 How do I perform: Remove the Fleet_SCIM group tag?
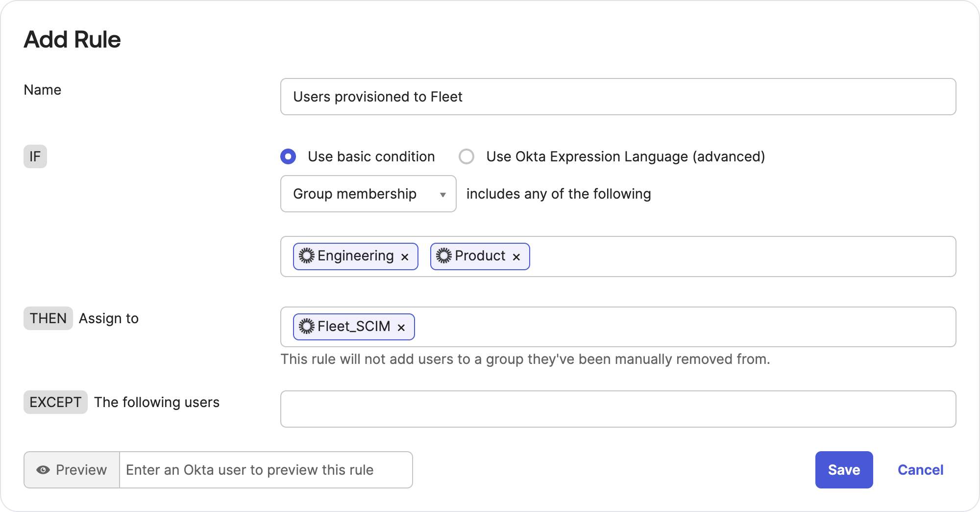[401, 328]
